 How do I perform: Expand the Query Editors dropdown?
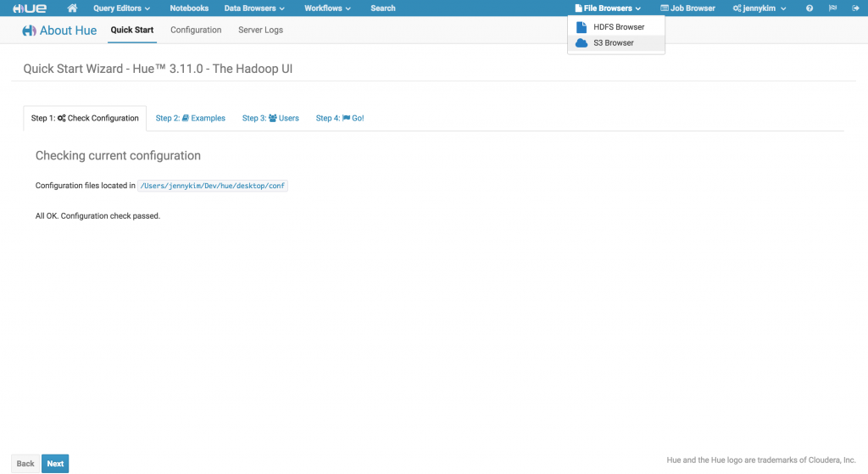coord(121,8)
